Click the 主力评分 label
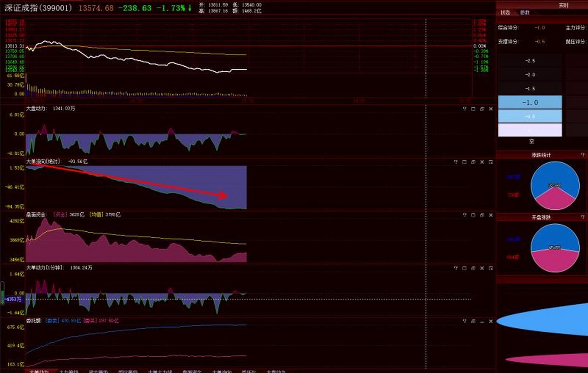588x373 pixels. pos(576,28)
